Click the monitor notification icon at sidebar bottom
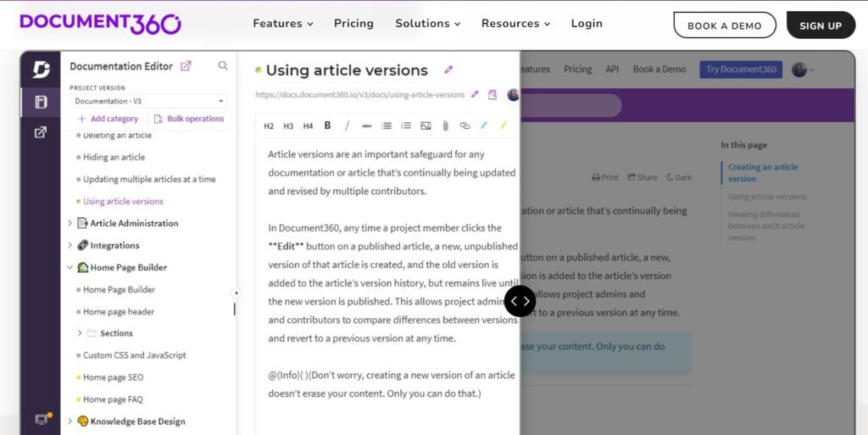Image resolution: width=868 pixels, height=435 pixels. point(42,418)
